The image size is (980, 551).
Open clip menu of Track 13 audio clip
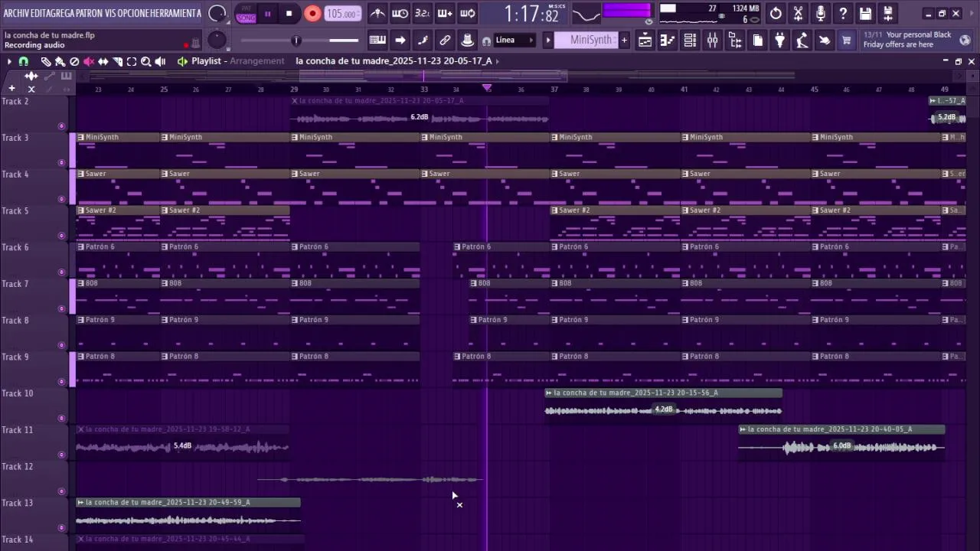click(80, 502)
